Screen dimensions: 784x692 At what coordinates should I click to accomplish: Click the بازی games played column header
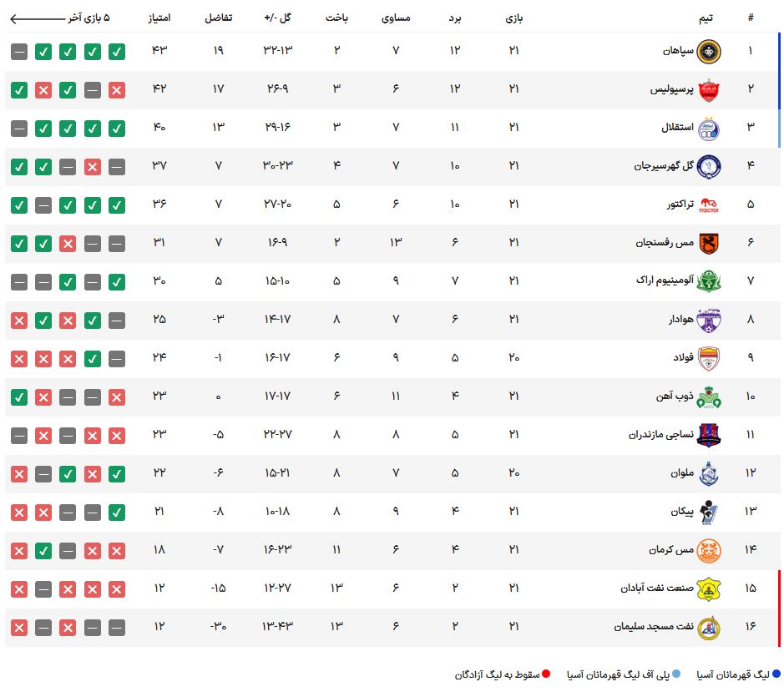pyautogui.click(x=514, y=18)
